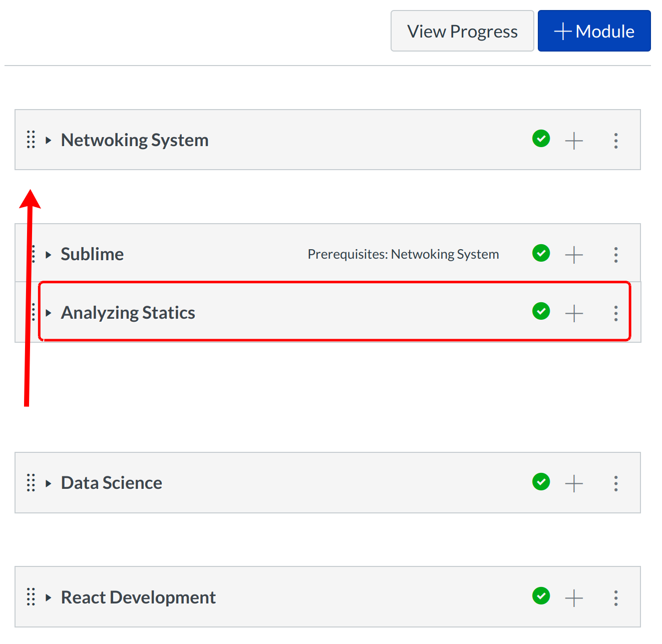This screenshot has height=644, width=662.
Task: Open the Sublime module options menu
Action: 616,255
